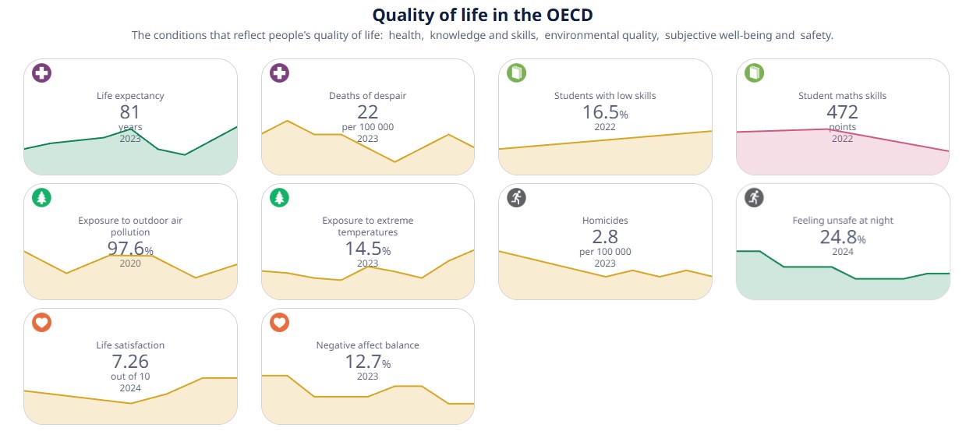Click the book icon on Student maths skills card
The width and height of the screenshot is (980, 442).
pos(753,74)
